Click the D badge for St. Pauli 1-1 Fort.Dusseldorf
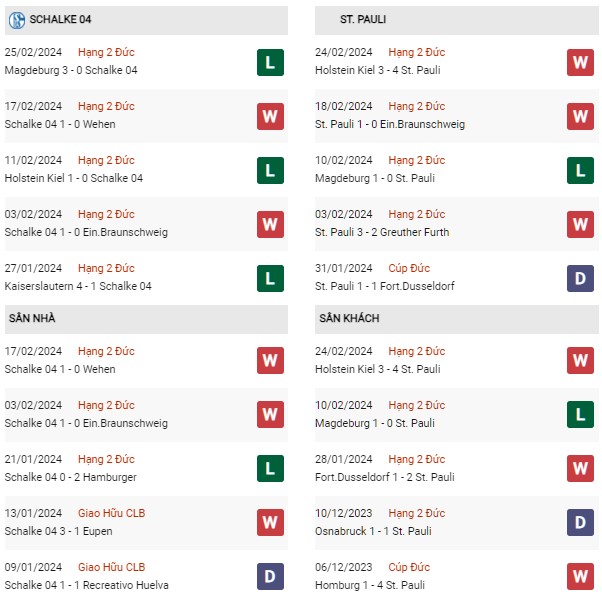Image resolution: width=602 pixels, height=596 pixels. (580, 278)
